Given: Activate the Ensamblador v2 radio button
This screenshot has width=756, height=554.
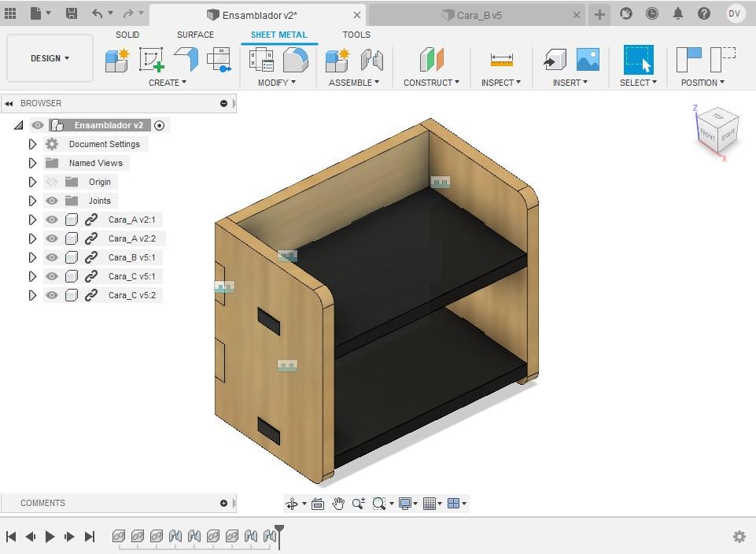Looking at the screenshot, I should tap(159, 125).
